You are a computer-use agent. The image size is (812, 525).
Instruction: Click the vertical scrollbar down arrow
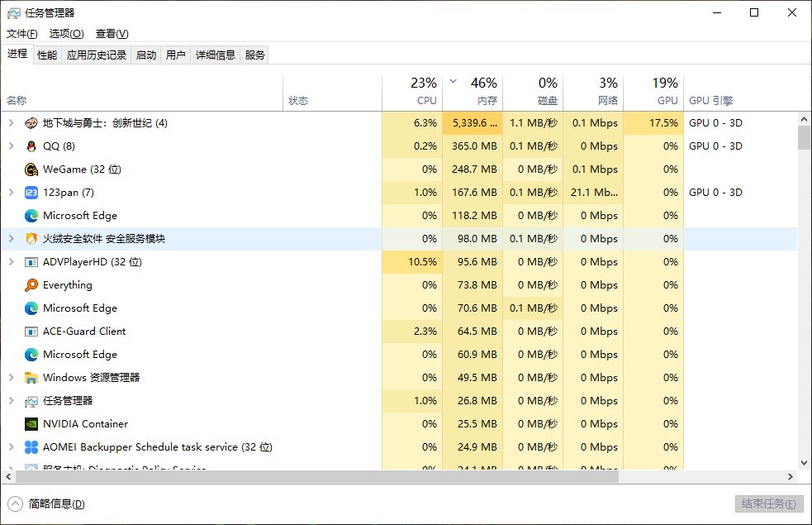pos(805,463)
